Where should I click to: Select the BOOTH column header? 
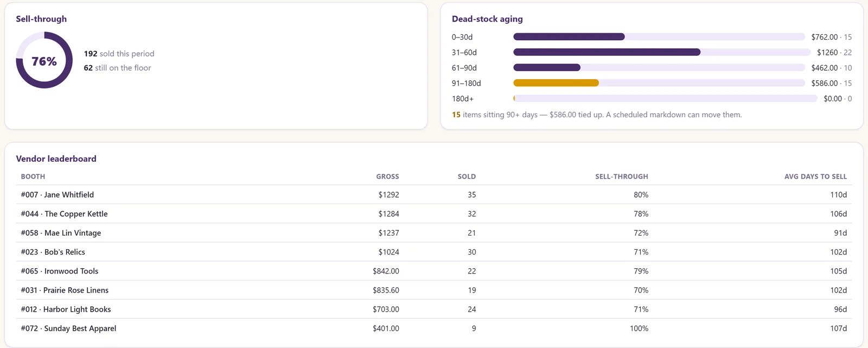pos(33,176)
